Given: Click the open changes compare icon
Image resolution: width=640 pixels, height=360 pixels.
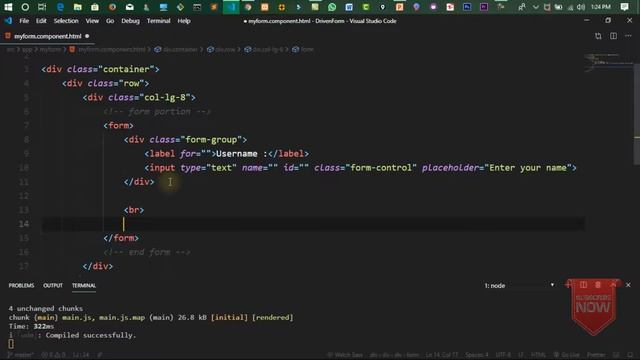Looking at the screenshot, I should click(x=598, y=36).
